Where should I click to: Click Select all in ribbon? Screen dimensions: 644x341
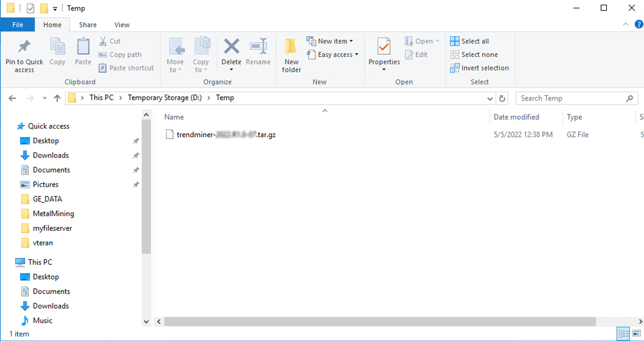pos(469,41)
